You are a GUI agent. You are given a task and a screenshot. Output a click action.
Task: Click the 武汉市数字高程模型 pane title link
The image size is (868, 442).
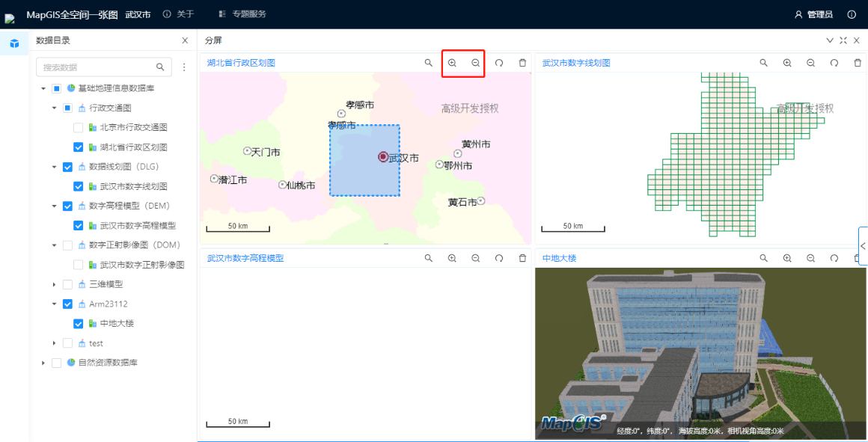point(245,258)
